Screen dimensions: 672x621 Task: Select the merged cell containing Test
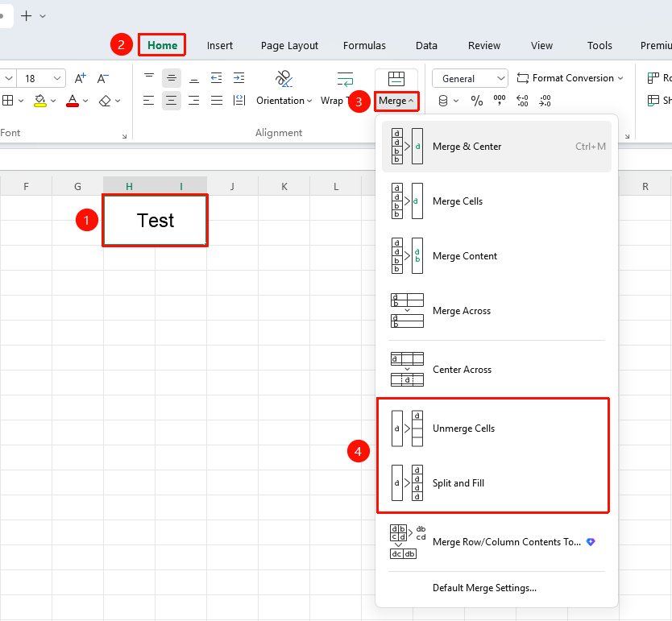156,221
